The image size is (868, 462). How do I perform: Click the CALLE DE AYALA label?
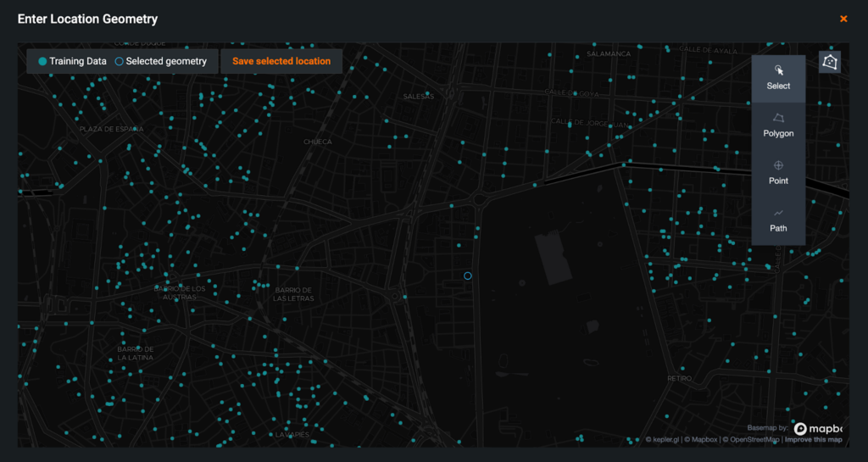pyautogui.click(x=709, y=50)
